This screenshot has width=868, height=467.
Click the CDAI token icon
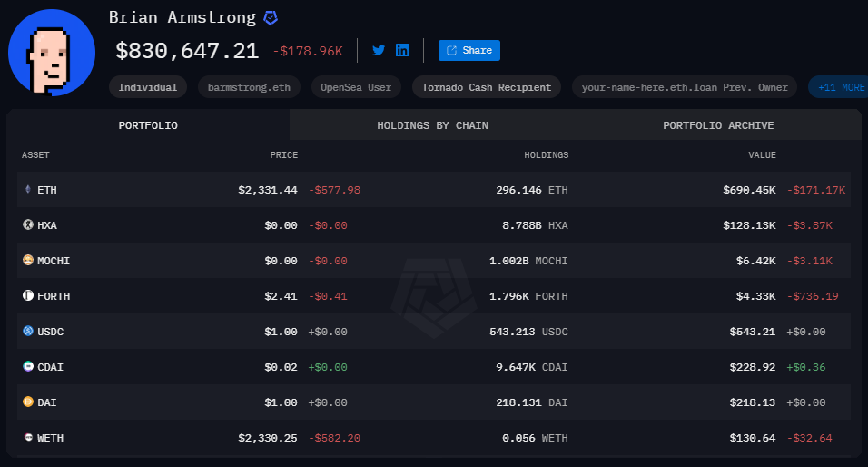click(27, 367)
